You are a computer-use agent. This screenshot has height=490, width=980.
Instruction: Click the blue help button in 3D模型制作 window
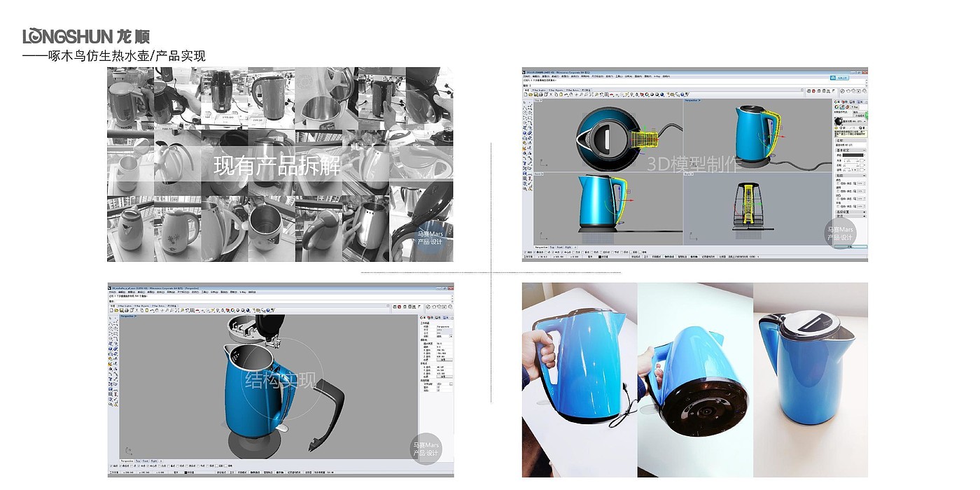(x=682, y=94)
